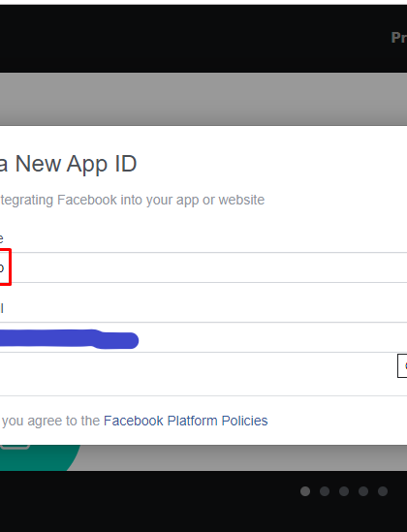The width and height of the screenshot is (407, 532).
Task: Open the Facebook Platform Policies link
Action: click(x=185, y=421)
